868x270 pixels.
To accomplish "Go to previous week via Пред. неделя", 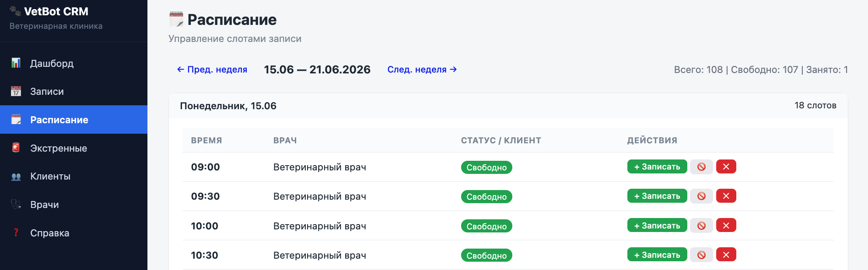I will [x=212, y=69].
